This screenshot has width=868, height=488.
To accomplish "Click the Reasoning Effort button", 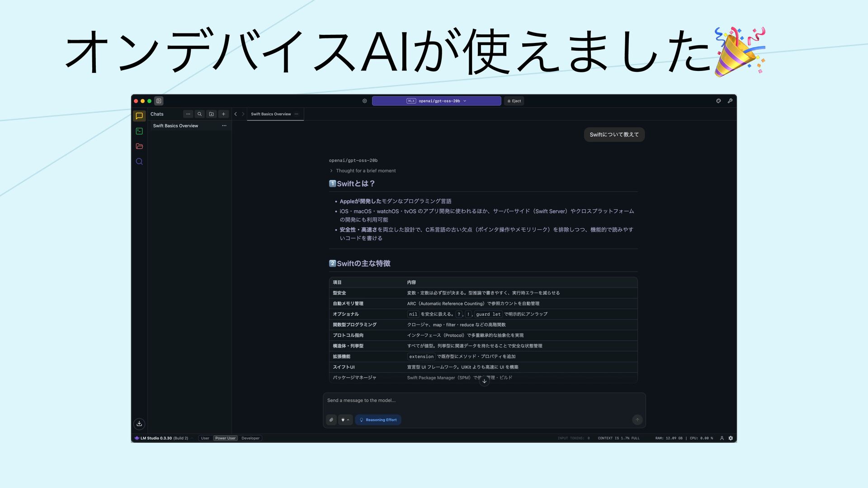I will click(x=378, y=420).
